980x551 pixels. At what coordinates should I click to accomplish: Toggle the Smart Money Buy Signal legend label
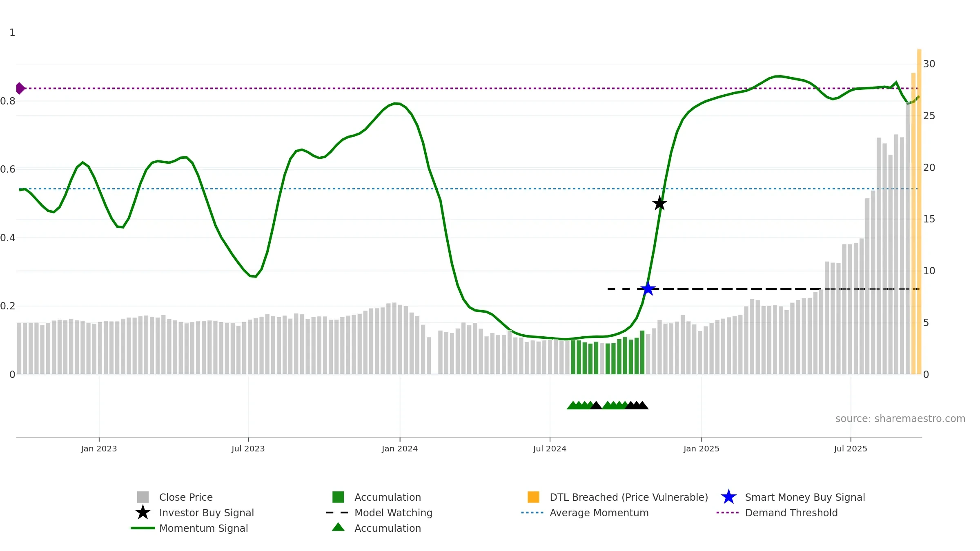[x=805, y=497]
